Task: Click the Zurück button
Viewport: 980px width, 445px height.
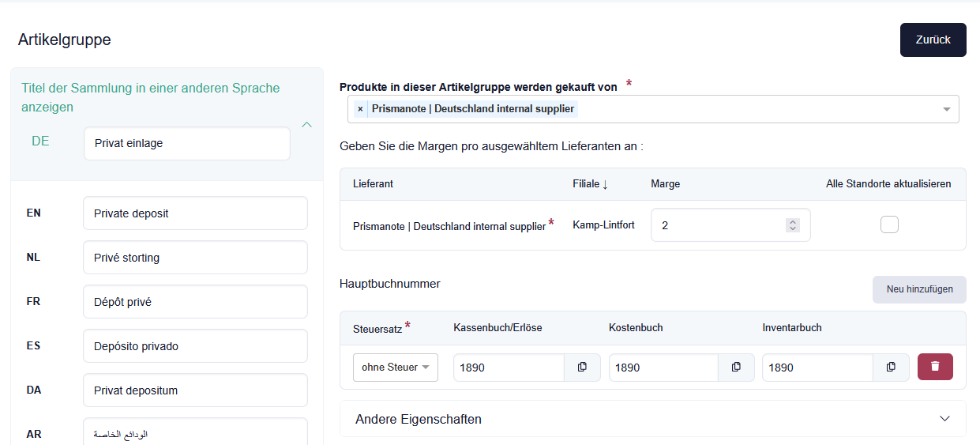Action: point(933,40)
